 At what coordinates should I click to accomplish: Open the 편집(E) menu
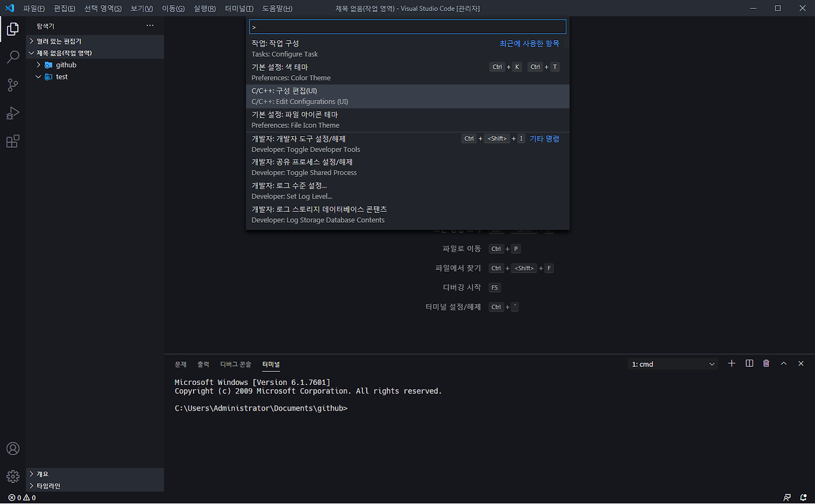(x=64, y=8)
